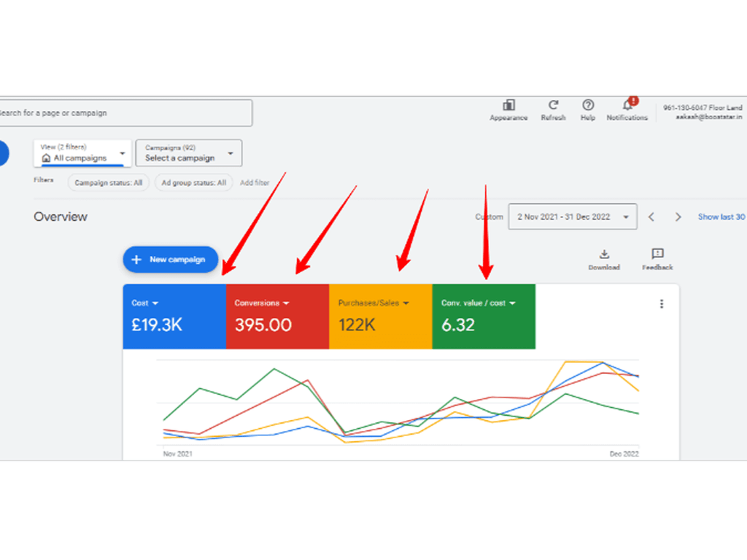Go to next date range arrow

678,217
